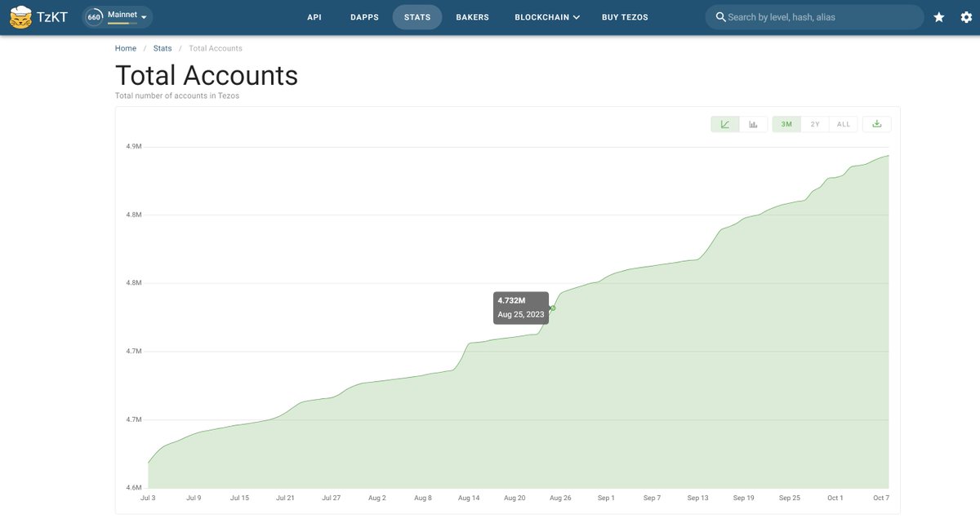This screenshot has width=980, height=523.
Task: Click the 660 cycle progress circle
Action: (94, 16)
